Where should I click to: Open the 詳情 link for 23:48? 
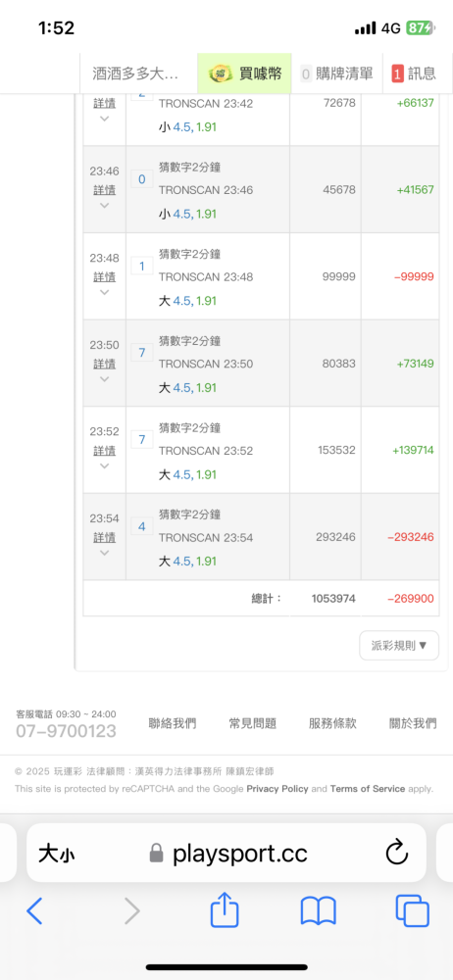(105, 277)
